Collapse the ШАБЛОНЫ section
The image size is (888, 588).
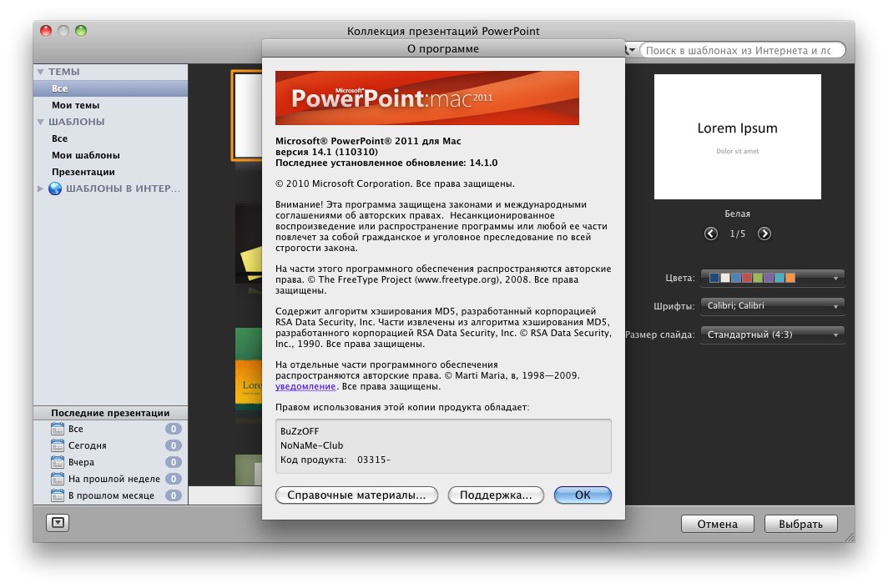click(40, 122)
